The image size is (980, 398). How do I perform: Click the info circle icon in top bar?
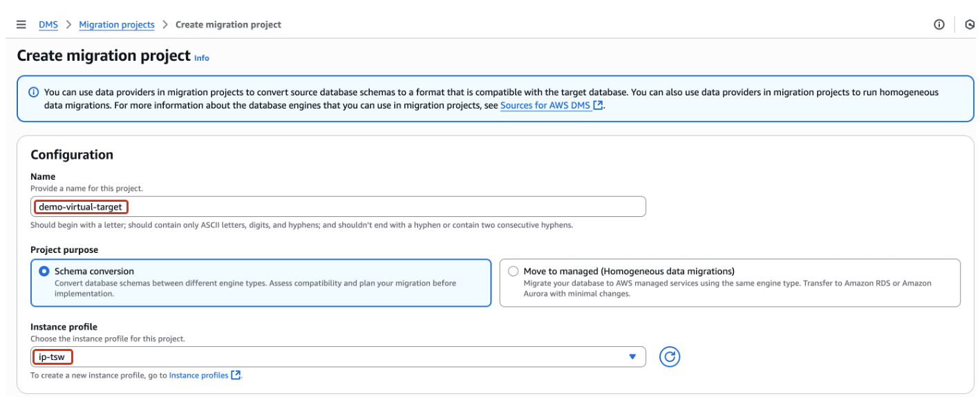click(939, 25)
